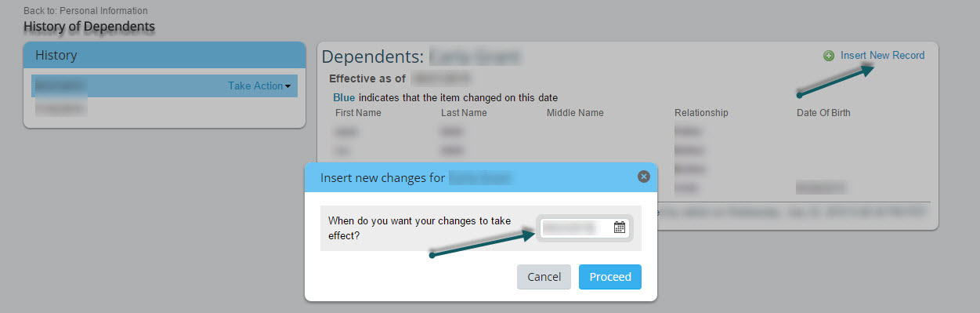Viewport: 980px width, 313px height.
Task: Select the second history entry
Action: pos(60,109)
